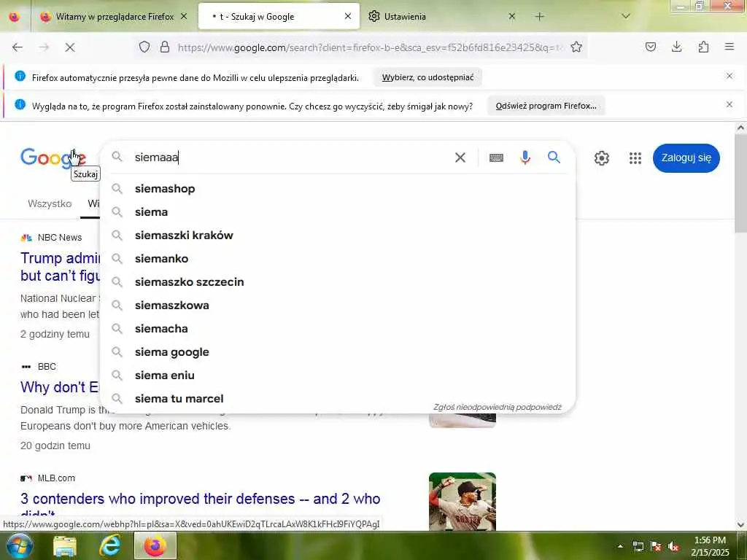The height and width of the screenshot is (560, 747).
Task: Open the volume icon in the system tray
Action: tap(673, 547)
